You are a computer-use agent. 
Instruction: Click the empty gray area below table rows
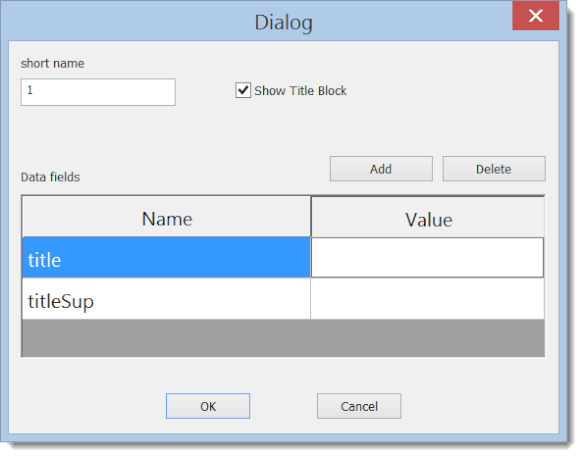tap(284, 338)
